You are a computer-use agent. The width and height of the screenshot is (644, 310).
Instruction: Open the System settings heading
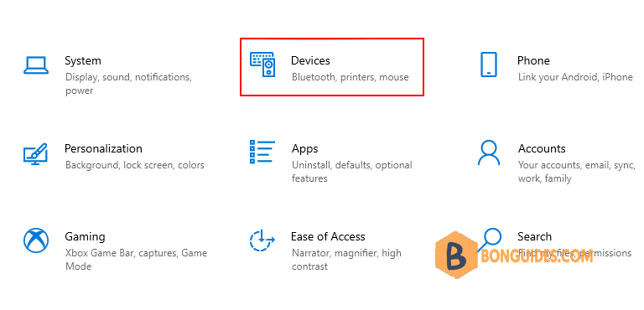83,61
